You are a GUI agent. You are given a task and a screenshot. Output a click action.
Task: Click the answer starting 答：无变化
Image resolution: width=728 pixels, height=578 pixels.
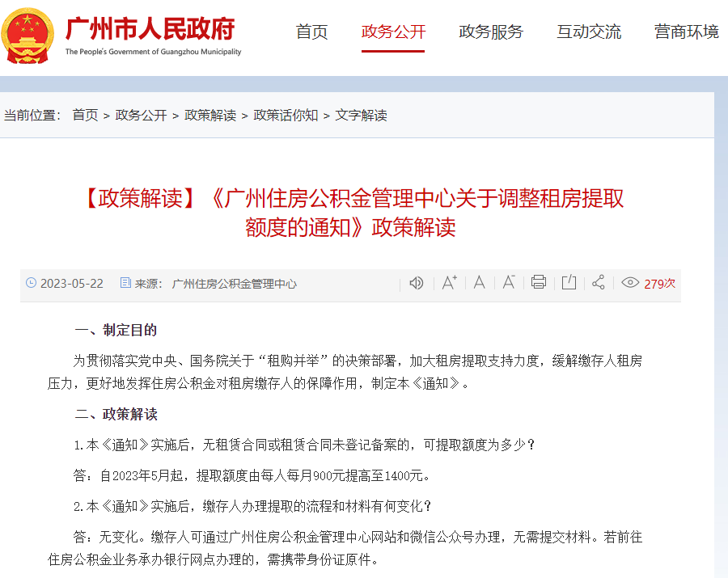(345, 548)
